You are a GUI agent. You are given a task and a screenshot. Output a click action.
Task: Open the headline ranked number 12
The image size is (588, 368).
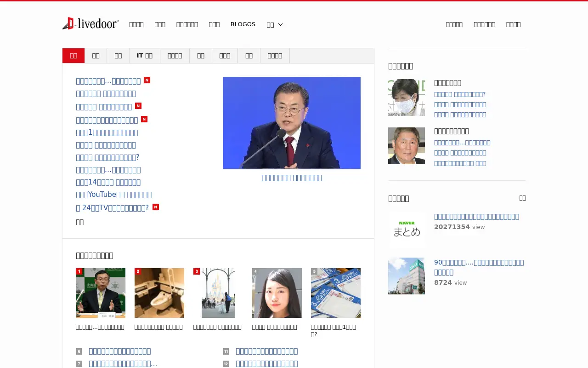click(267, 364)
